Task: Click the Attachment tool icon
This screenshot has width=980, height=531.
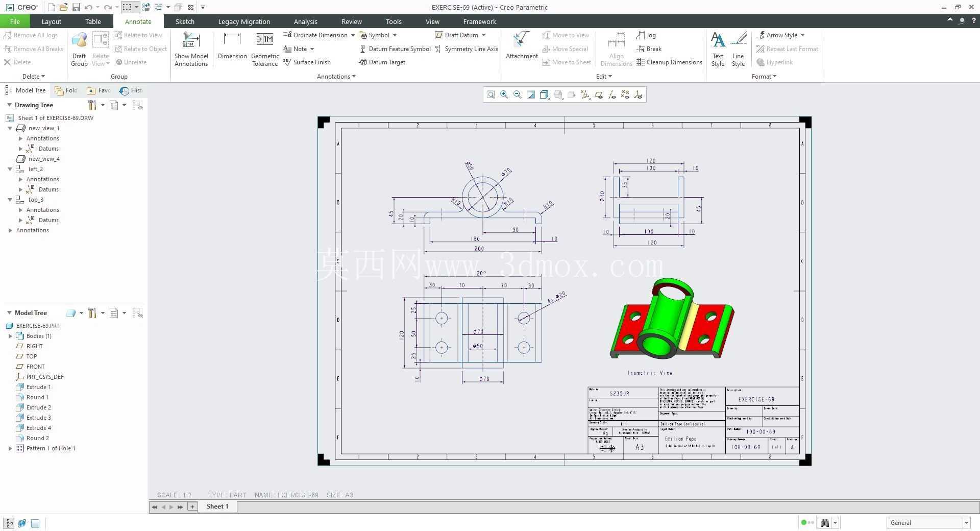Action: coord(522,46)
